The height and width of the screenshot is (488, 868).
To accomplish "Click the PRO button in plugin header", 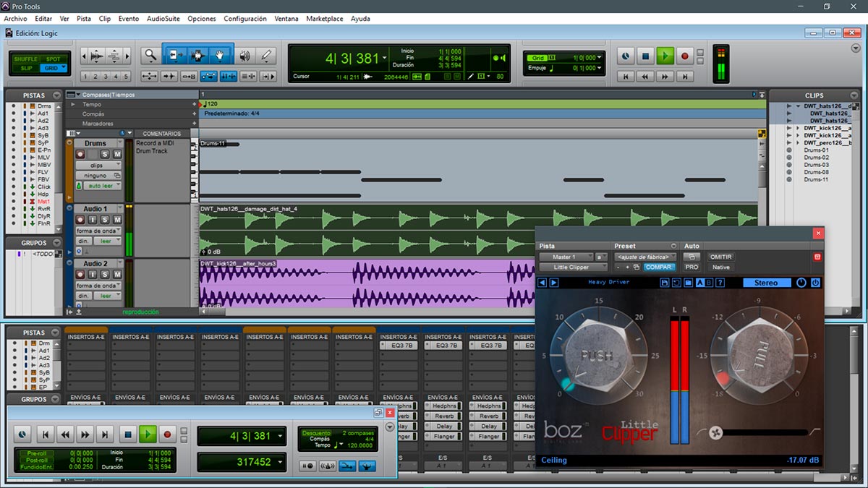I will coord(692,267).
